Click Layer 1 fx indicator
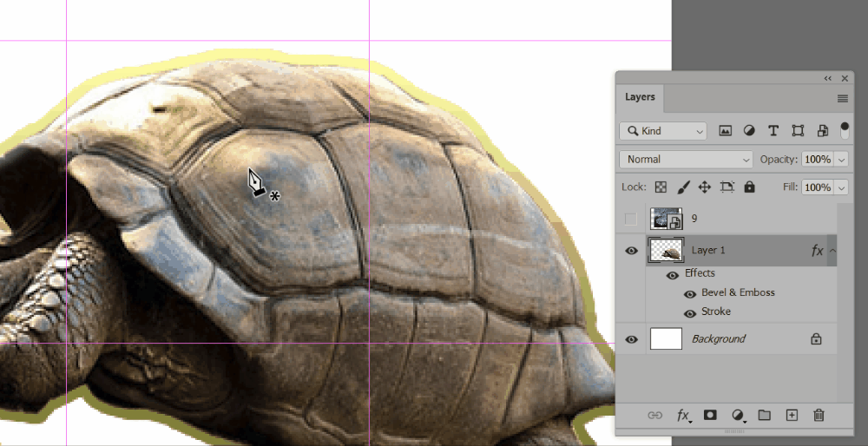The image size is (868, 446). [817, 251]
